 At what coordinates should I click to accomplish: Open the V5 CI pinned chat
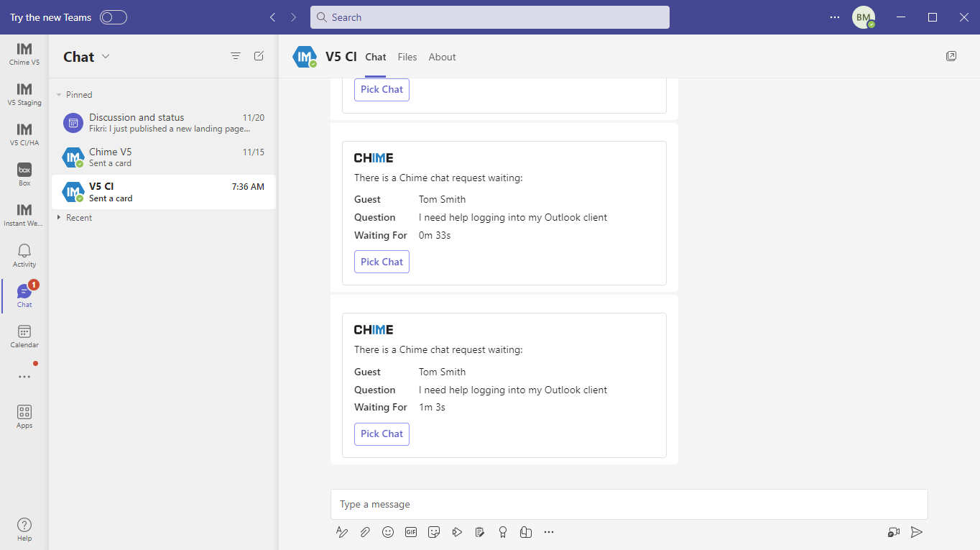163,192
